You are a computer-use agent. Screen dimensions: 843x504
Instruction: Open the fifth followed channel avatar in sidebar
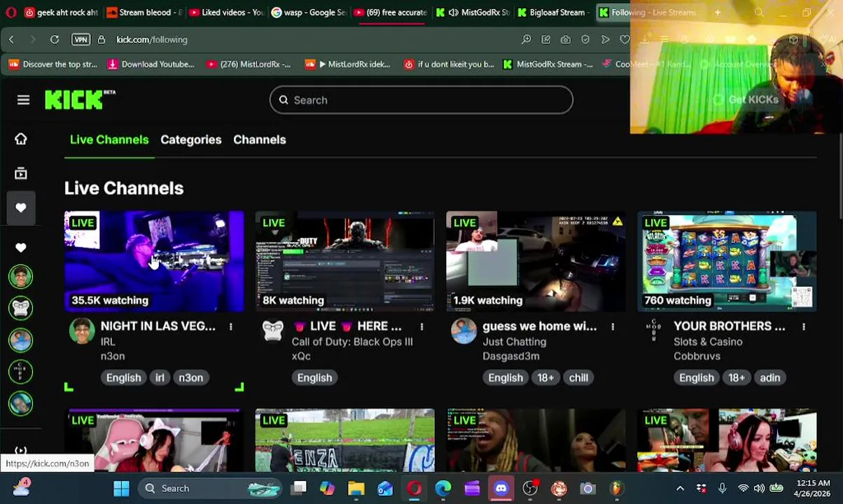[x=20, y=404]
